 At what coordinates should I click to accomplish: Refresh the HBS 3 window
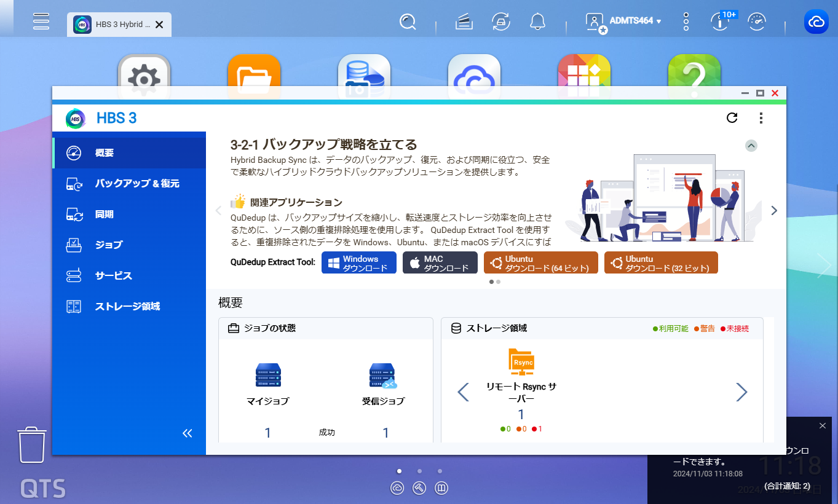click(x=732, y=117)
